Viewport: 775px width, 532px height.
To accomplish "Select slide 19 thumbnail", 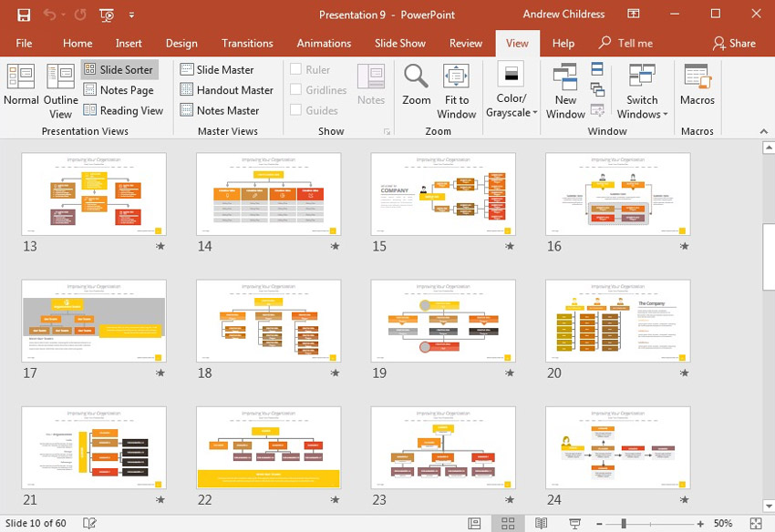I will tap(443, 322).
